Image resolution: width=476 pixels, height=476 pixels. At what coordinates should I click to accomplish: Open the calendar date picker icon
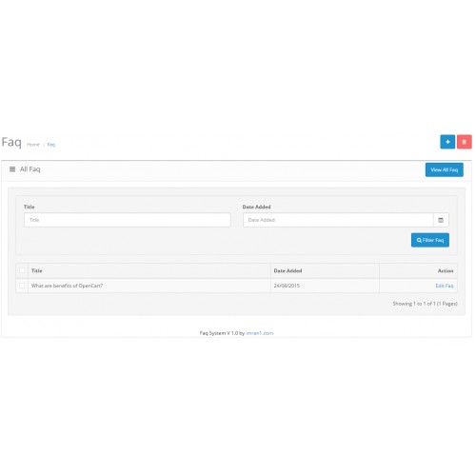(441, 220)
